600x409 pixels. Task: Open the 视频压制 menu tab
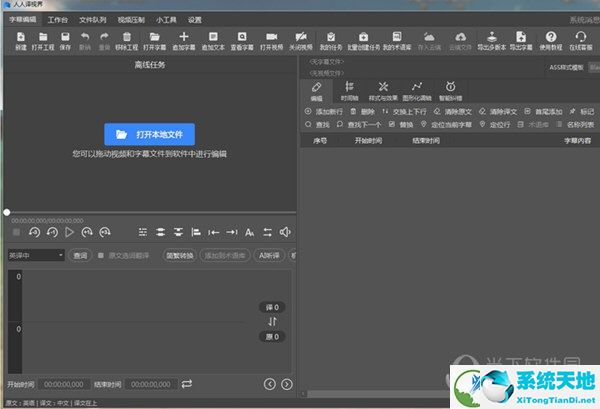pyautogui.click(x=131, y=20)
